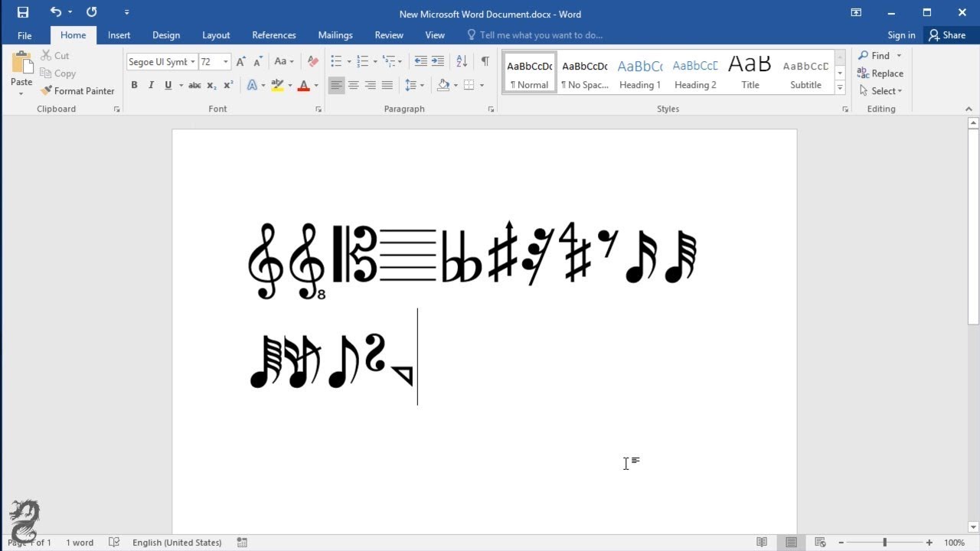Shrink font size with smaller A icon
Screen dimensions: 980x551
click(258, 62)
